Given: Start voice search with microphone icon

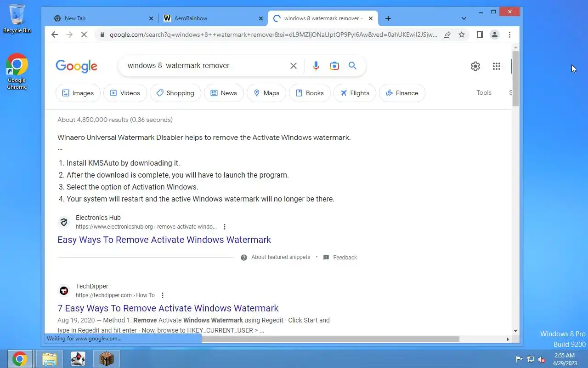Looking at the screenshot, I should (316, 66).
